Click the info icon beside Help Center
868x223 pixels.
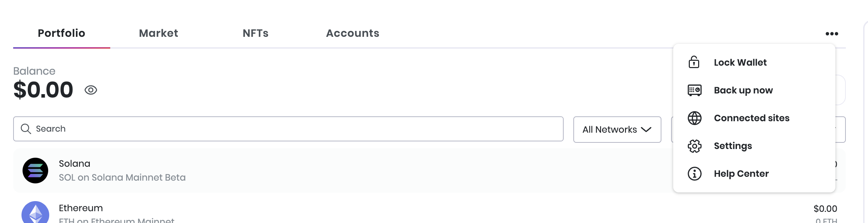694,174
